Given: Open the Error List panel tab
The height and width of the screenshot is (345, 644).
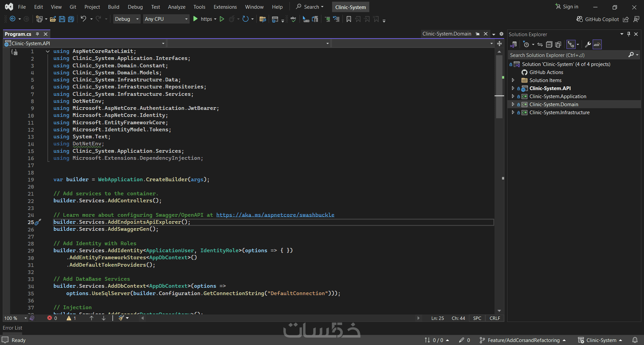Looking at the screenshot, I should pyautogui.click(x=13, y=328).
